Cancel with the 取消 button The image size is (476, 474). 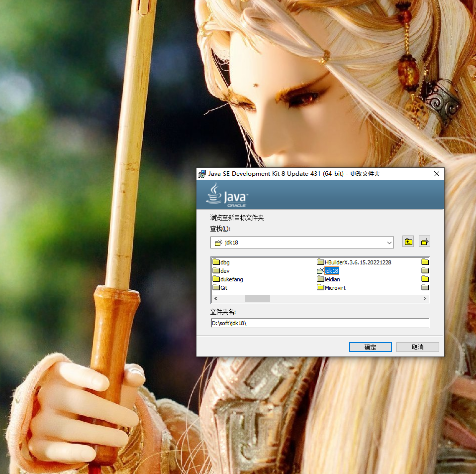point(418,347)
